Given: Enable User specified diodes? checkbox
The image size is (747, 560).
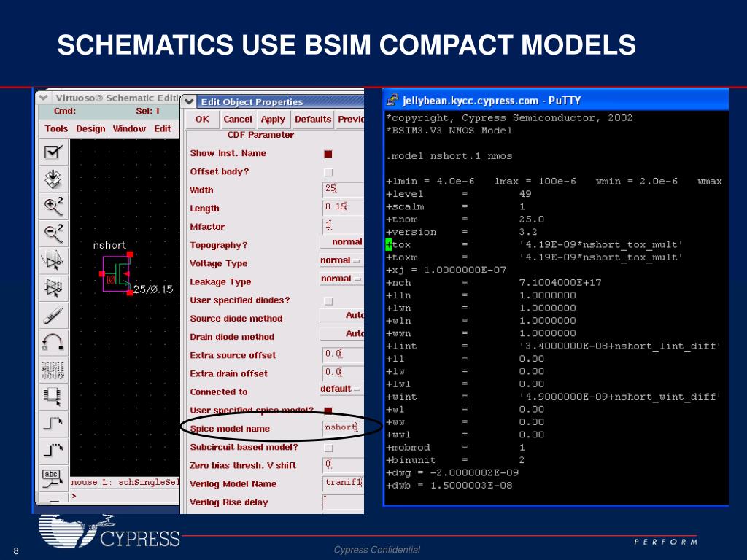Looking at the screenshot, I should pyautogui.click(x=328, y=300).
